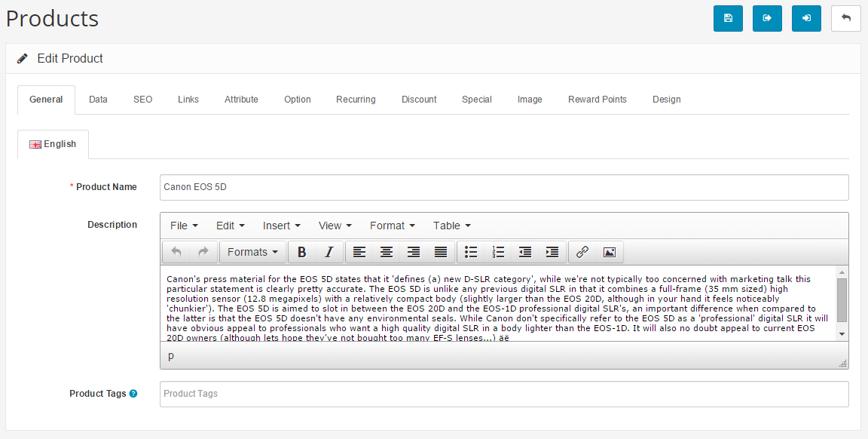The image size is (868, 439).
Task: Increase indent of paragraph
Action: 552,252
